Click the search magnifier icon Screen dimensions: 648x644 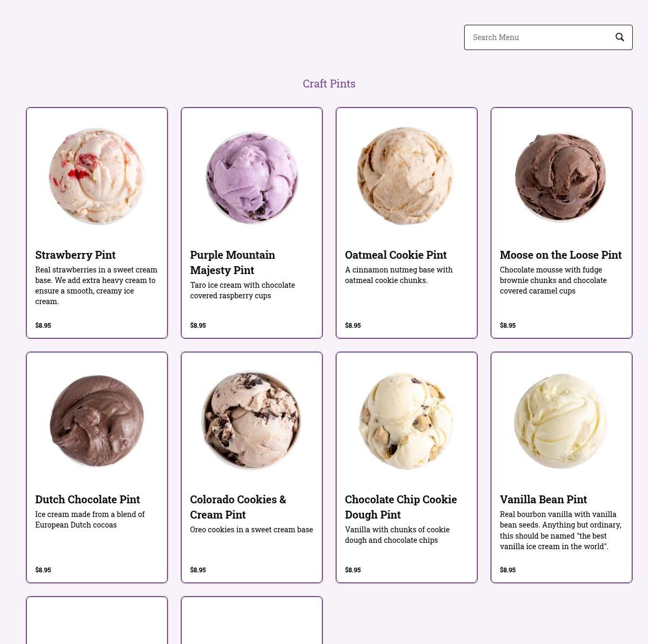[620, 37]
